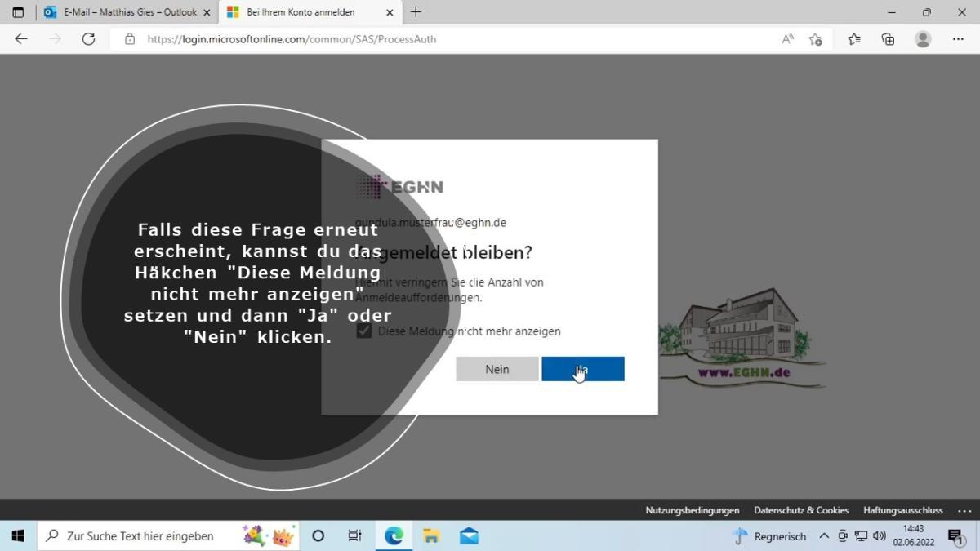Open a new browser tab

click(x=416, y=12)
